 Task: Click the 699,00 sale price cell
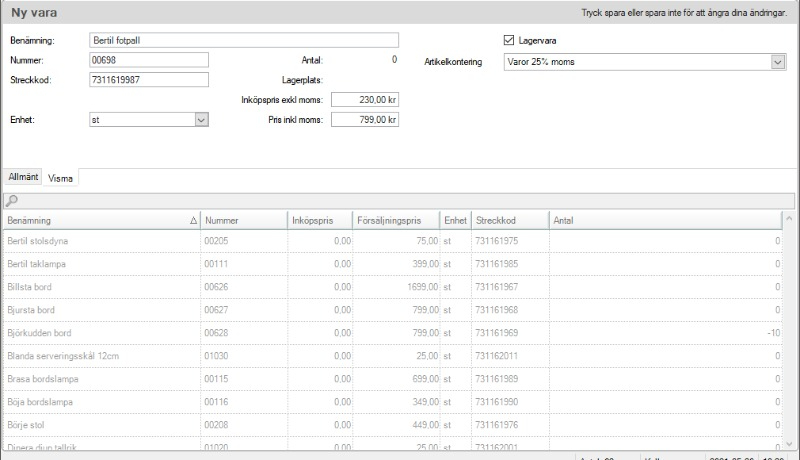point(426,378)
